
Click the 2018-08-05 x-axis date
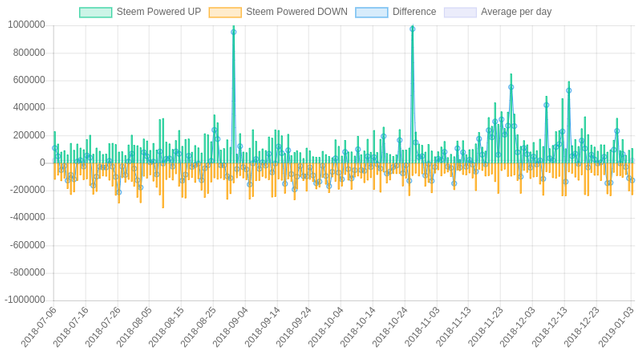coord(134,327)
